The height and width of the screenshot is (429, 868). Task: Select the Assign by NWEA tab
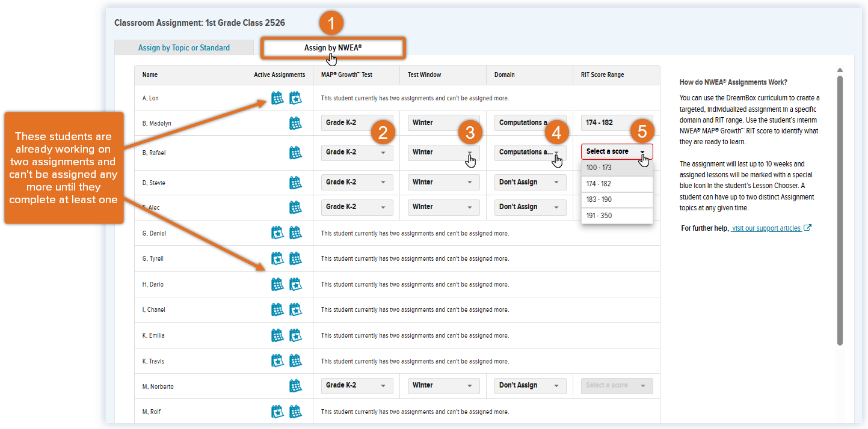pyautogui.click(x=333, y=47)
